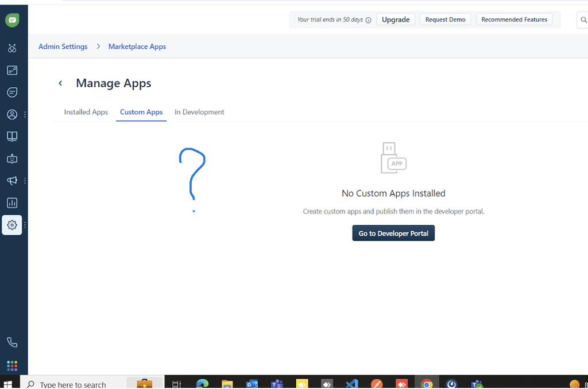Open the campaigns megaphone icon
Image resolution: width=588 pixels, height=389 pixels.
[12, 180]
